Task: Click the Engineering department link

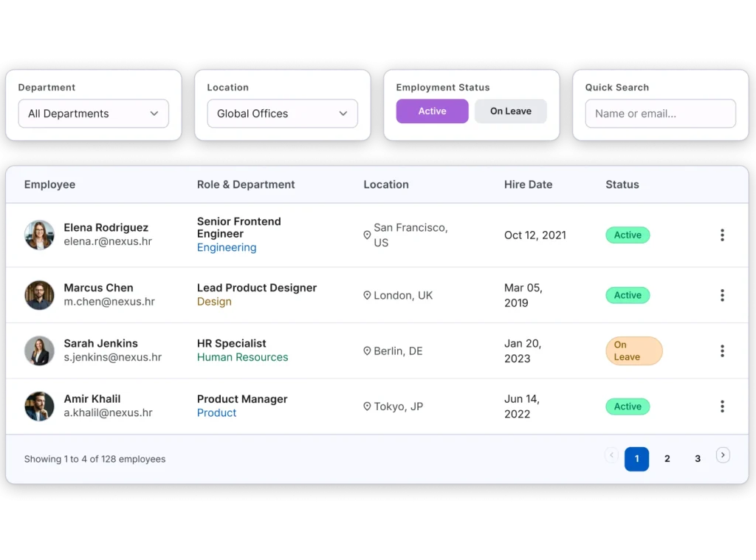Action: (227, 248)
